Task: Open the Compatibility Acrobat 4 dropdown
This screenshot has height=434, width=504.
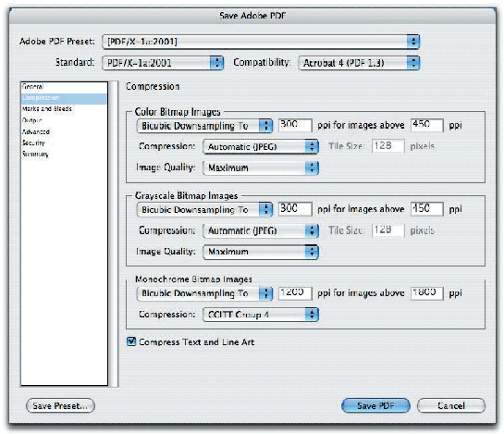Action: click(x=359, y=62)
